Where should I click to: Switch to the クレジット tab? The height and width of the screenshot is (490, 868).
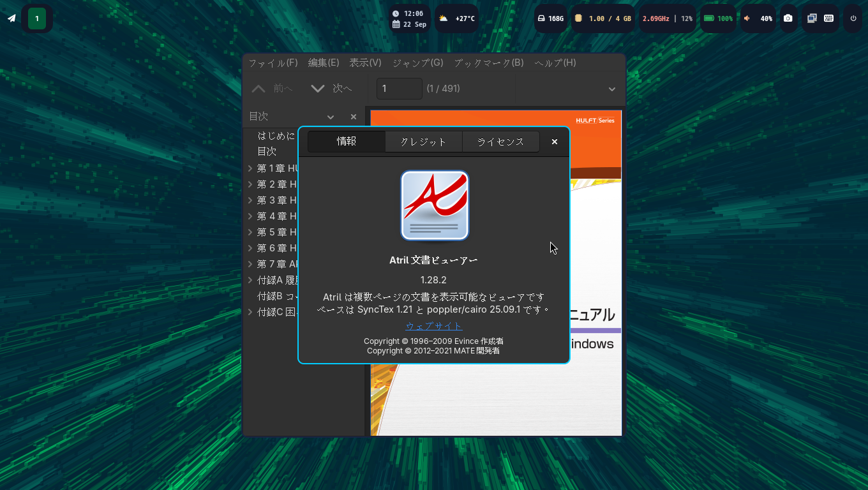click(x=424, y=142)
